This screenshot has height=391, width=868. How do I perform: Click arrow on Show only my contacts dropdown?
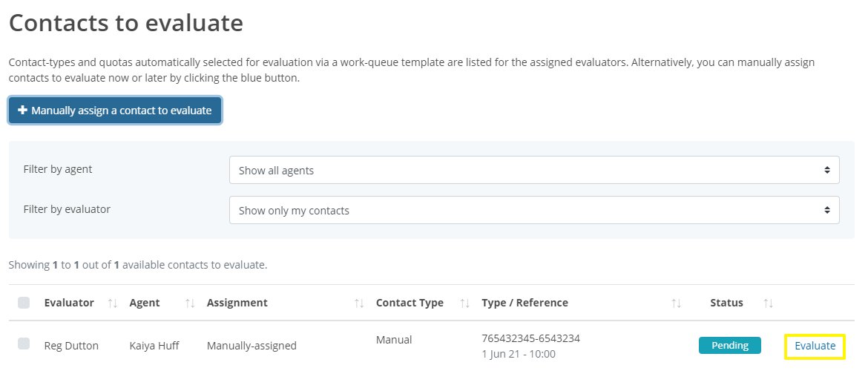[827, 210]
